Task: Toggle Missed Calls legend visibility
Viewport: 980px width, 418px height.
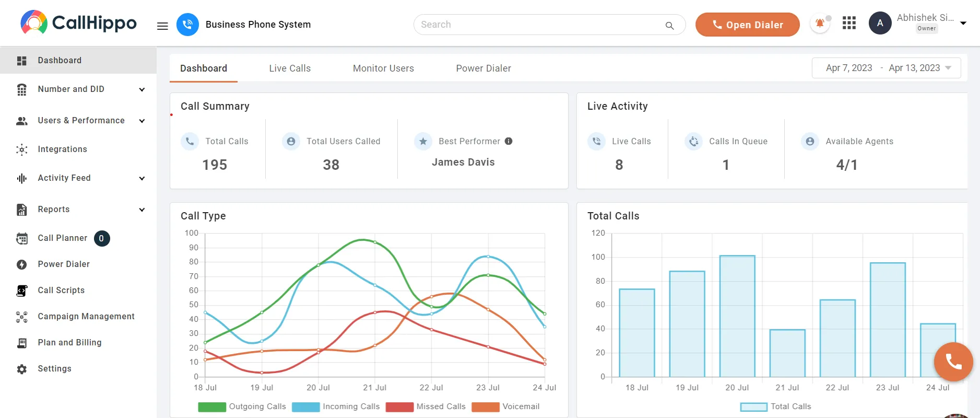Action: pyautogui.click(x=426, y=407)
